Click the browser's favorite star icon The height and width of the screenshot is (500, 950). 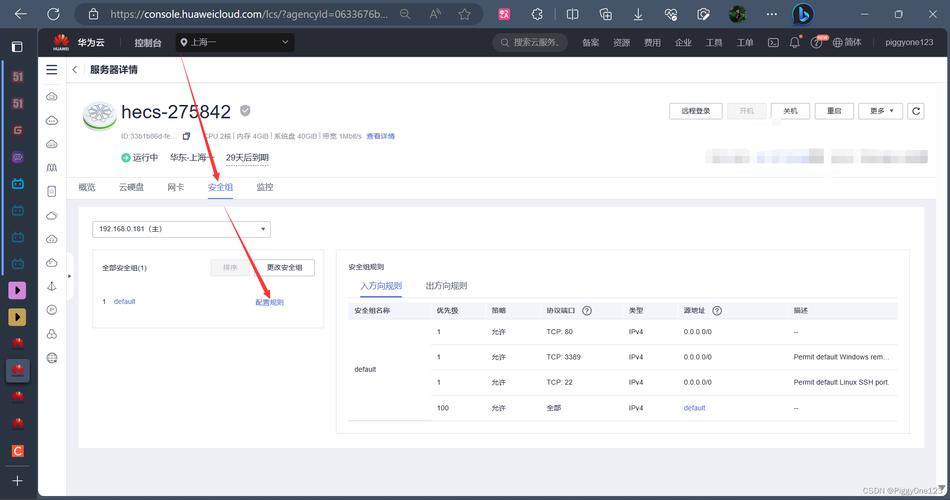465,15
